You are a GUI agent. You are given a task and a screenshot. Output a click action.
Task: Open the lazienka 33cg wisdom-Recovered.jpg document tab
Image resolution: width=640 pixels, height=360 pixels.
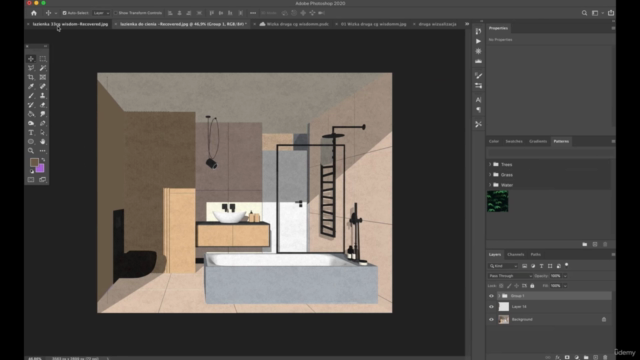tap(70, 24)
